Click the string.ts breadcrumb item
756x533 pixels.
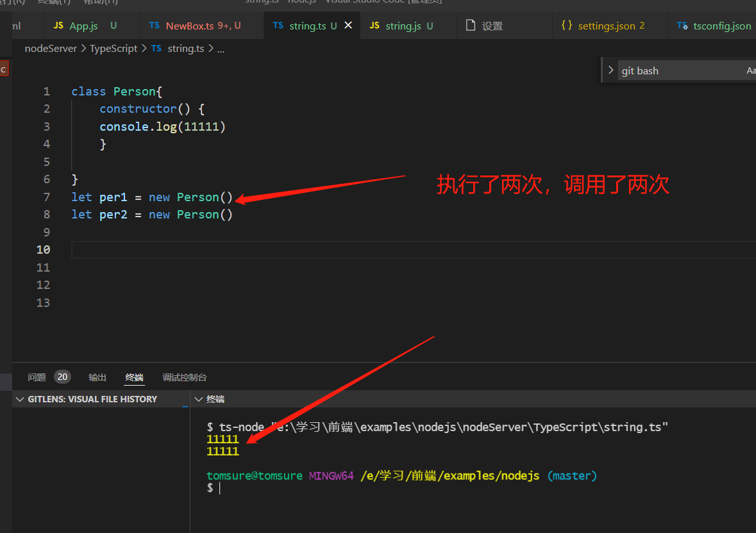[185, 49]
